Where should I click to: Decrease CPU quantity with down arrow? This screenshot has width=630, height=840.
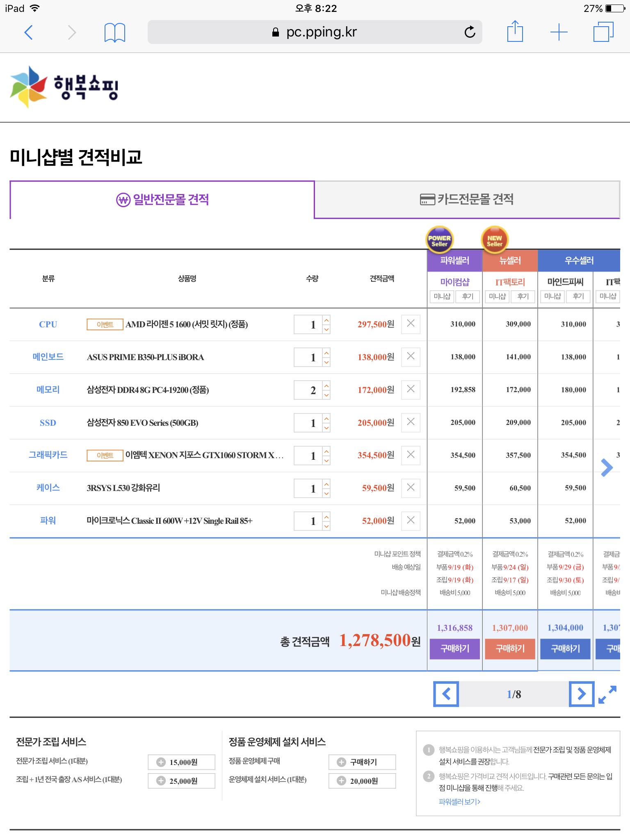[x=326, y=329]
